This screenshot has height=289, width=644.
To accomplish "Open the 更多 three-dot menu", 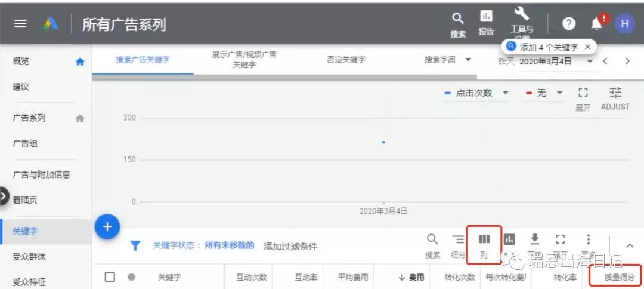I will (x=589, y=239).
